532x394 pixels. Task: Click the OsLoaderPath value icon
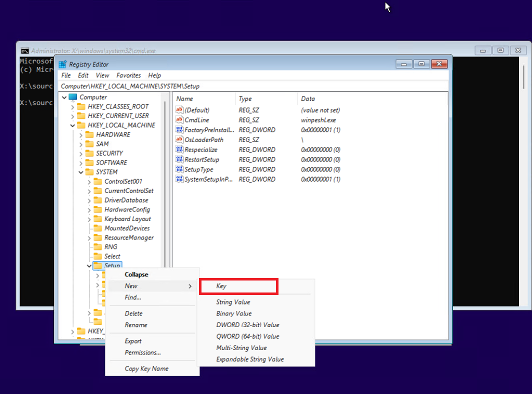coord(180,139)
